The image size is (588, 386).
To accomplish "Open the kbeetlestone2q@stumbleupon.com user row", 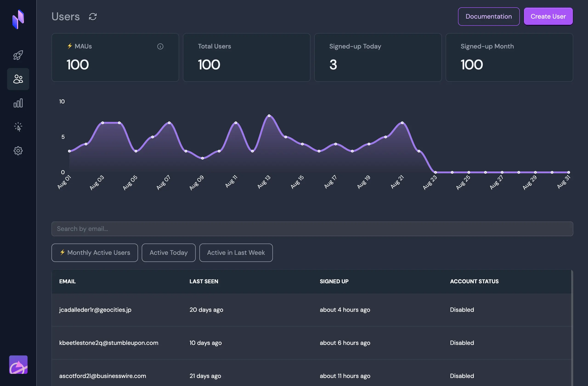I will 311,343.
